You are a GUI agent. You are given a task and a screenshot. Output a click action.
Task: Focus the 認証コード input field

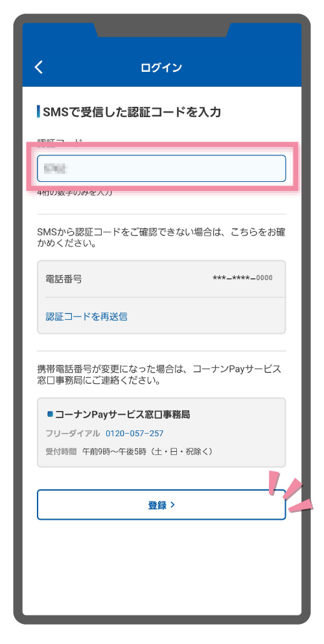click(161, 168)
